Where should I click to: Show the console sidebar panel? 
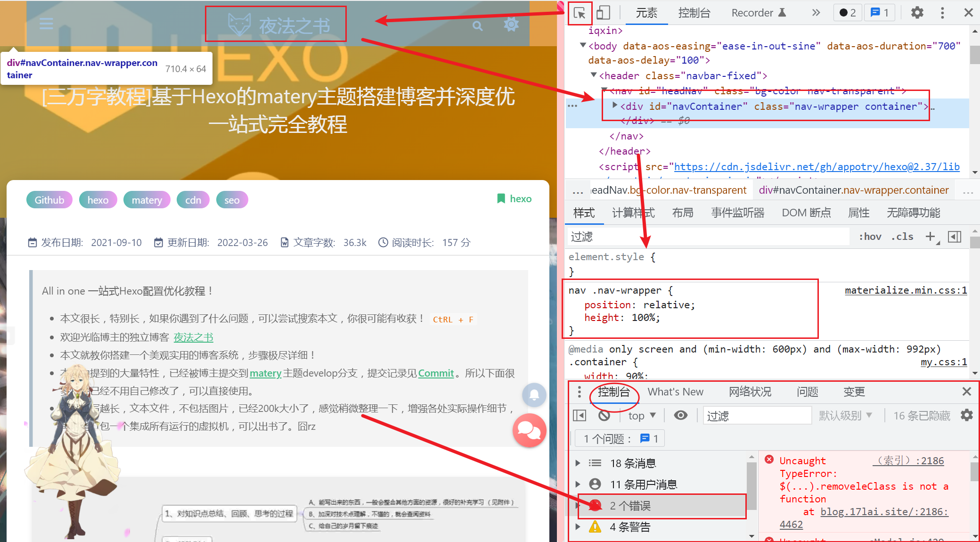tap(579, 415)
